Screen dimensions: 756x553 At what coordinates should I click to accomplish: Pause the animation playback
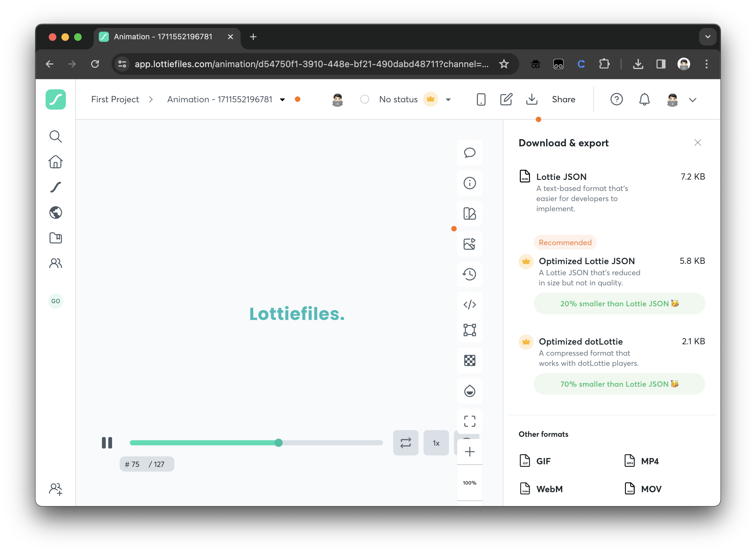coord(107,443)
